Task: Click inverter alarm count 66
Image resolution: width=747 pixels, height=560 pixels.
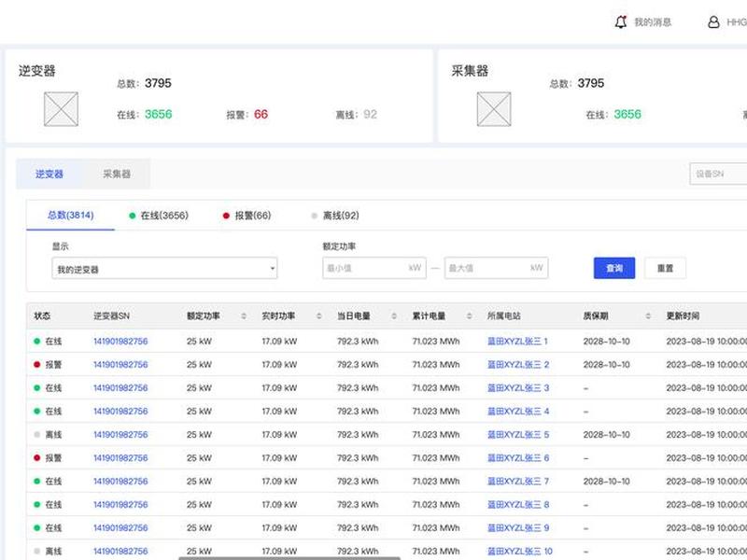Action: 261,114
